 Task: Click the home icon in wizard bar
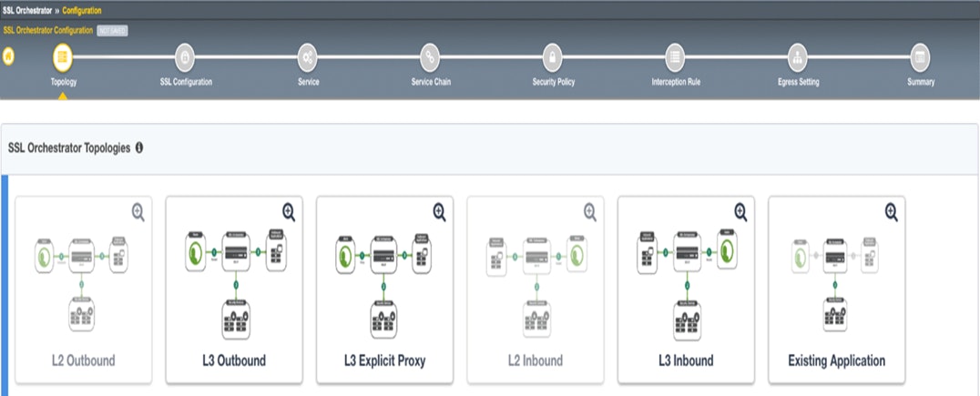click(9, 56)
